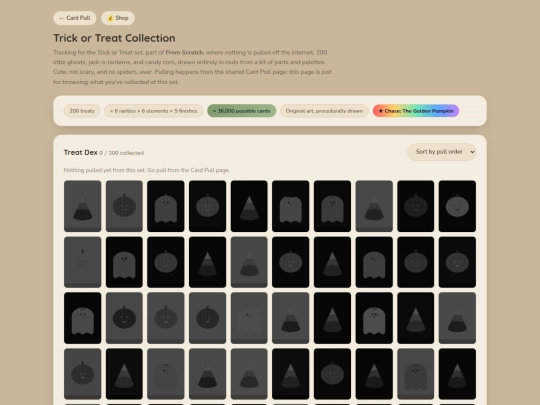Select fourth-row first card, grey pumpkin

pos(83,374)
